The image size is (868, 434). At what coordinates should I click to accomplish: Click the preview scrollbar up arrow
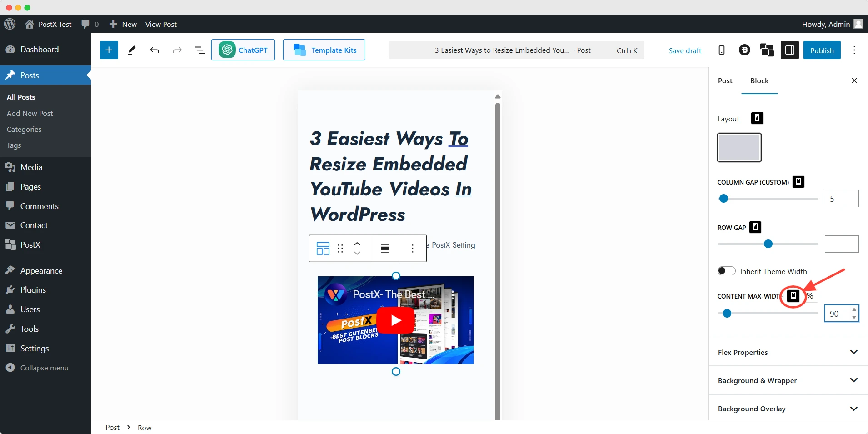click(x=498, y=96)
